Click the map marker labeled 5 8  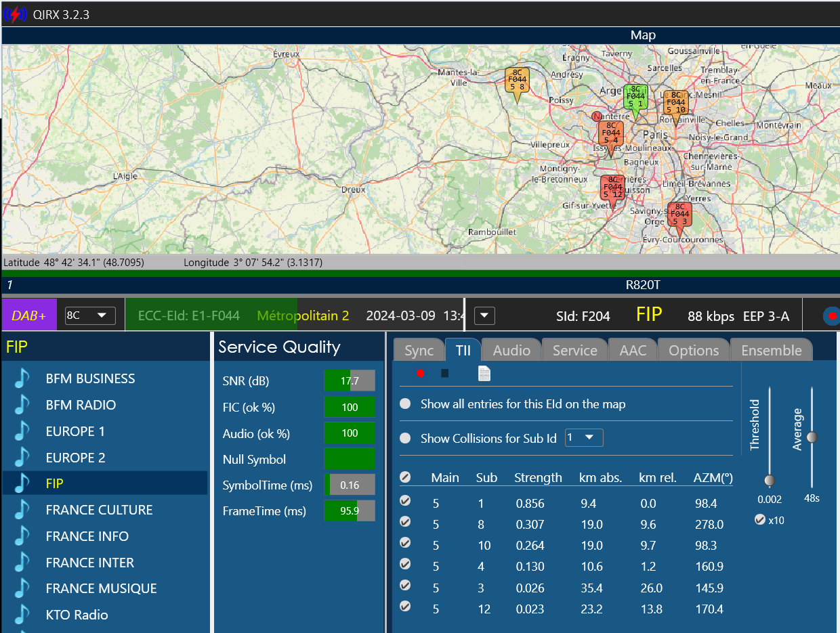click(518, 83)
